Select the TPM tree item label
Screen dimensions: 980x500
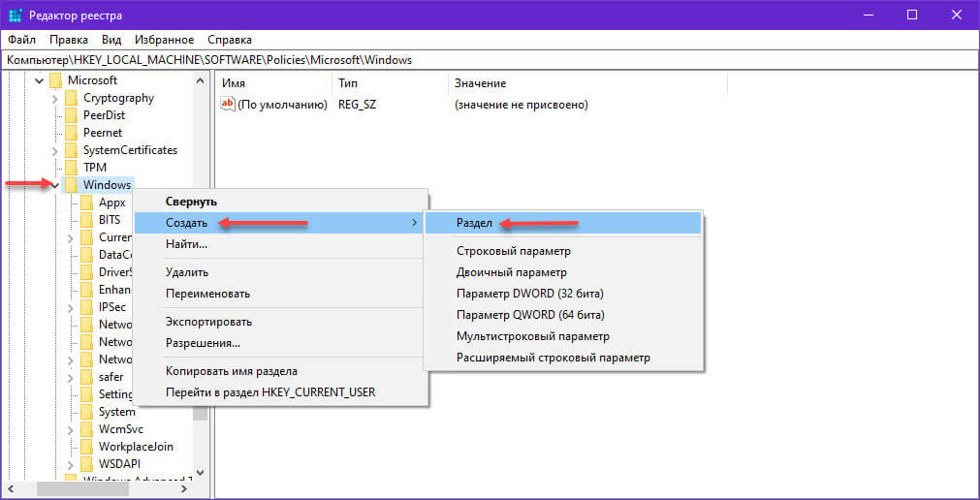click(95, 168)
